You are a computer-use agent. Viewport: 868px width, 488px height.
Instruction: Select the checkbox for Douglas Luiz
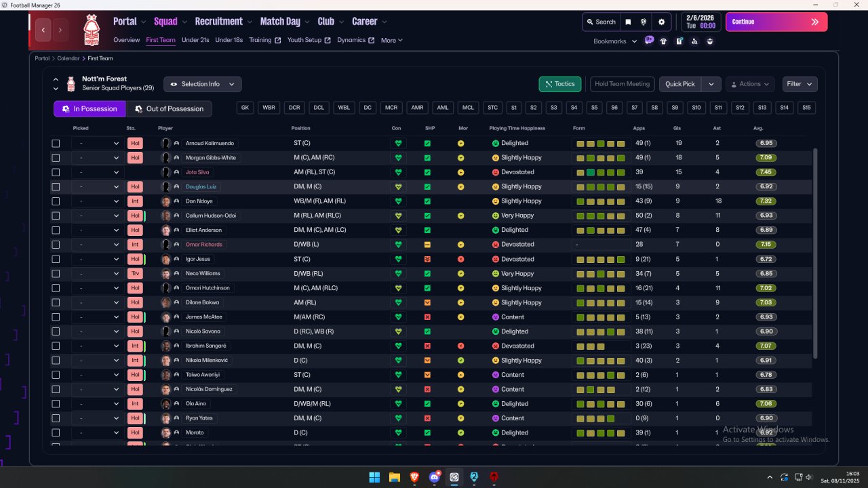click(x=56, y=187)
